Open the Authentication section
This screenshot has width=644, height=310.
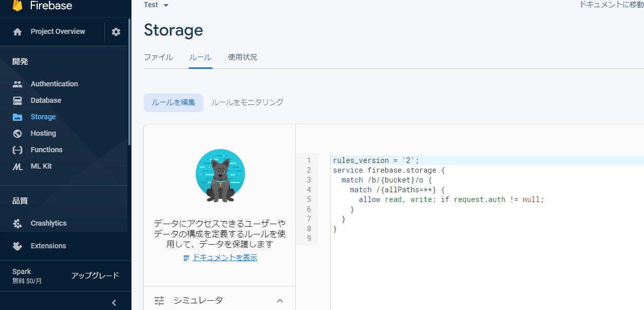(x=54, y=83)
